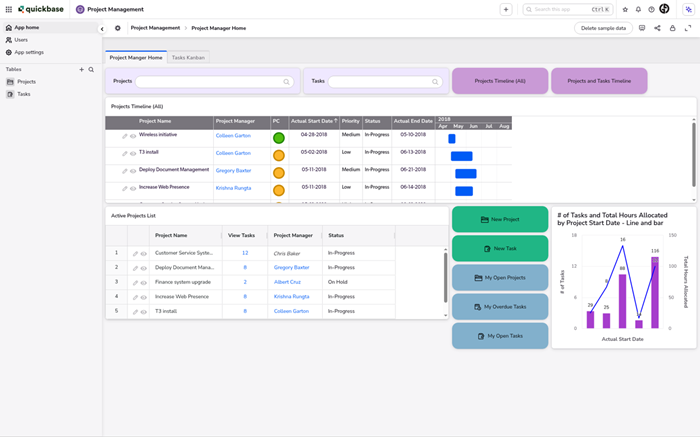Click the Projects Timeline (All) button
Screen dimensions: 700x437
(500, 81)
